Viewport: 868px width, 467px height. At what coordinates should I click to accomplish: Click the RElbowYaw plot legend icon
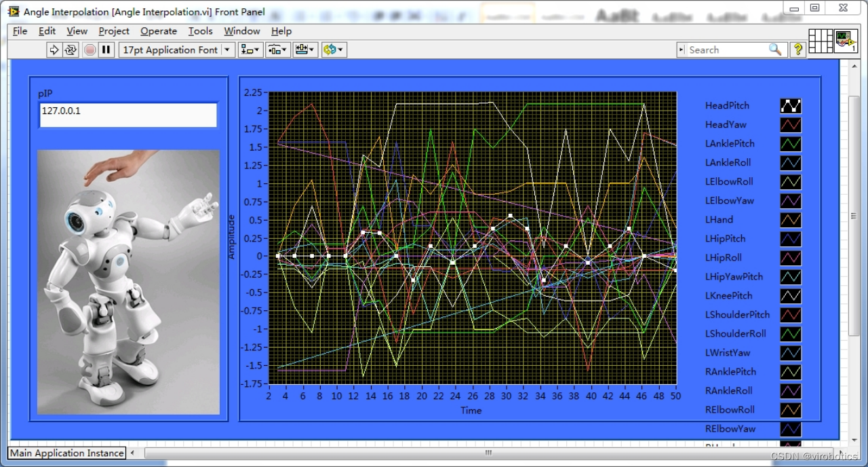click(x=790, y=429)
